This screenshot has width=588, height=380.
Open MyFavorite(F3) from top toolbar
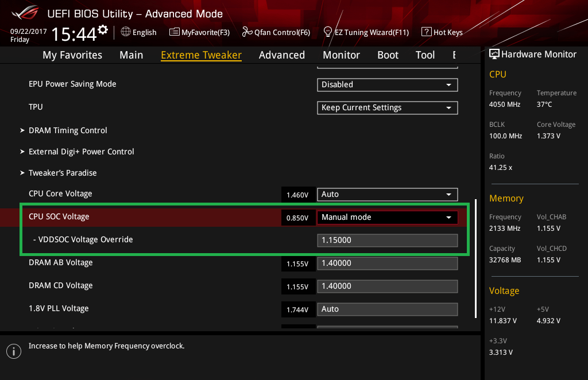coord(199,32)
